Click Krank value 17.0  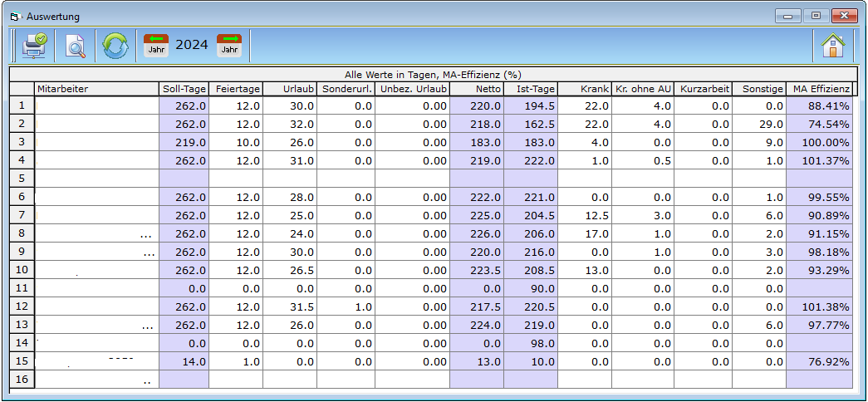point(585,233)
